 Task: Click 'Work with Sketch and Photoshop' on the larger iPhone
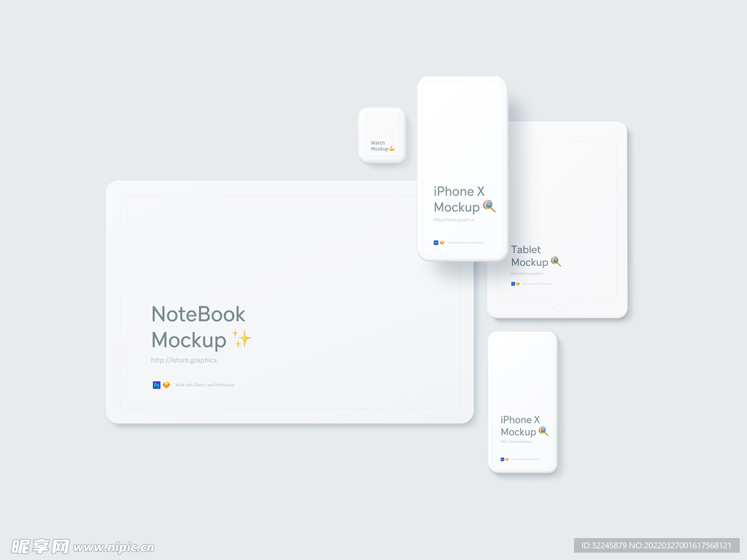pyautogui.click(x=465, y=243)
